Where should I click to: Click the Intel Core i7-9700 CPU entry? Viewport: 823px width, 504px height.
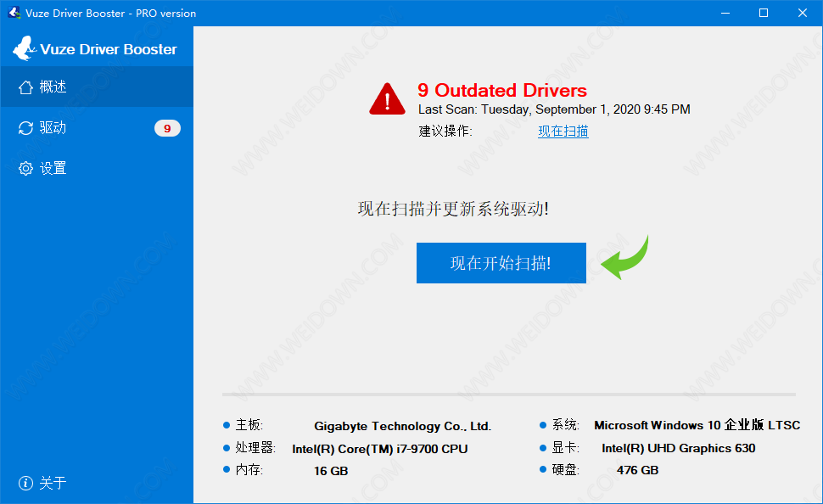pos(379,448)
